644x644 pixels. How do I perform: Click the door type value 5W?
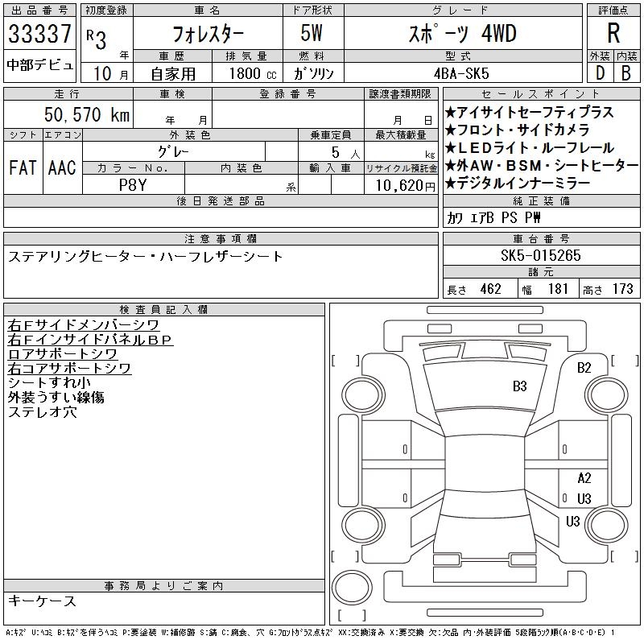pyautogui.click(x=312, y=33)
